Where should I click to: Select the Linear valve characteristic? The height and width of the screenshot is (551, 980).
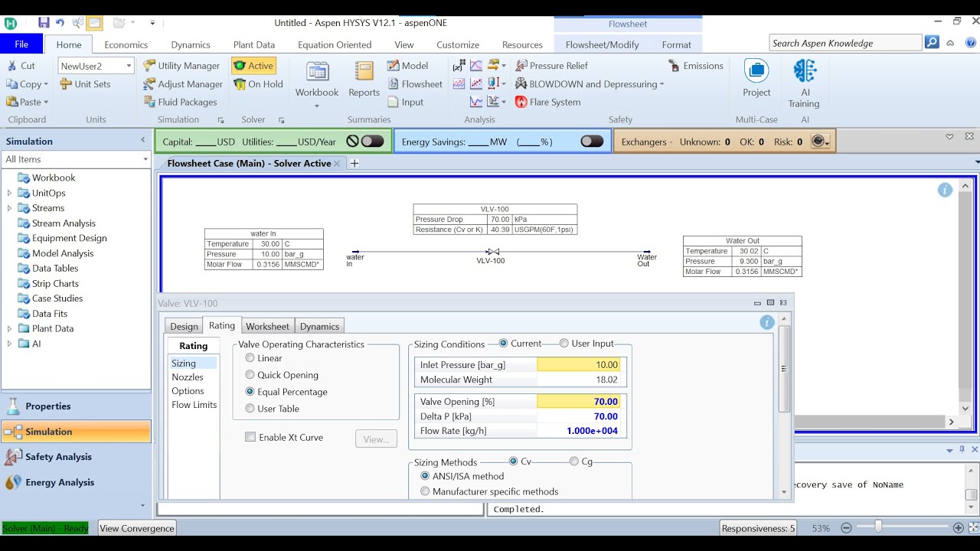click(250, 358)
